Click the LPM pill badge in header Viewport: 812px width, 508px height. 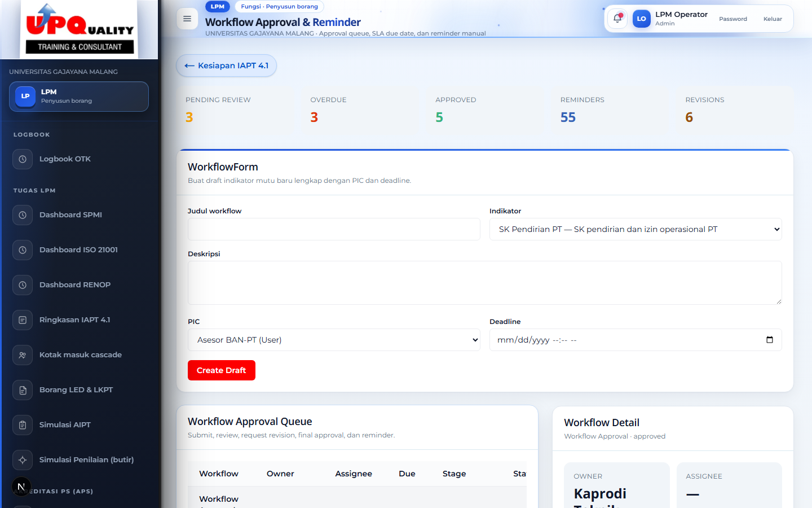pyautogui.click(x=218, y=7)
